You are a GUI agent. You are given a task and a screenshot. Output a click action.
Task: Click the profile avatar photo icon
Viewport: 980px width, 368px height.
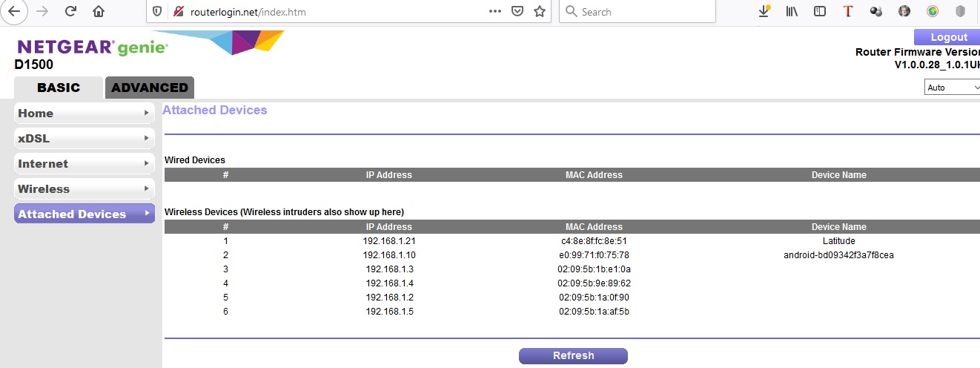tap(904, 11)
